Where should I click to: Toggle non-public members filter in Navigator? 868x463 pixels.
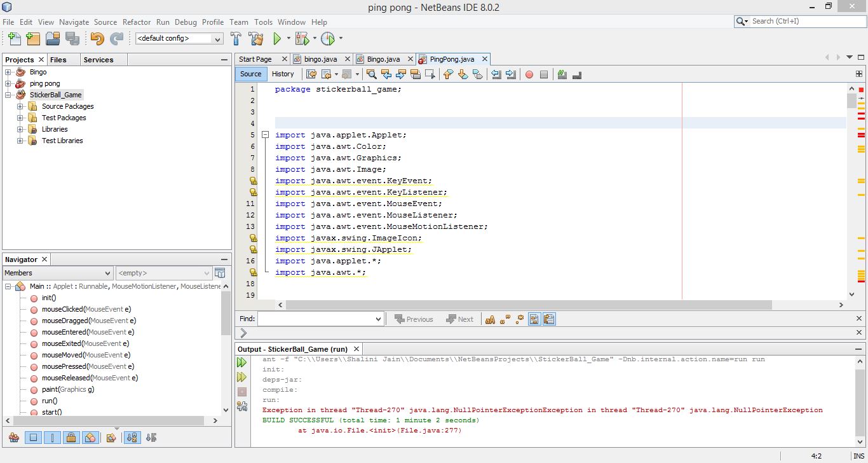pyautogui.click(x=71, y=437)
